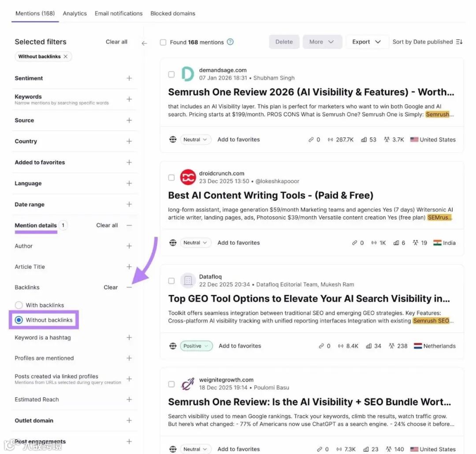Click the bar chart icon showing 53

pyautogui.click(x=364, y=140)
